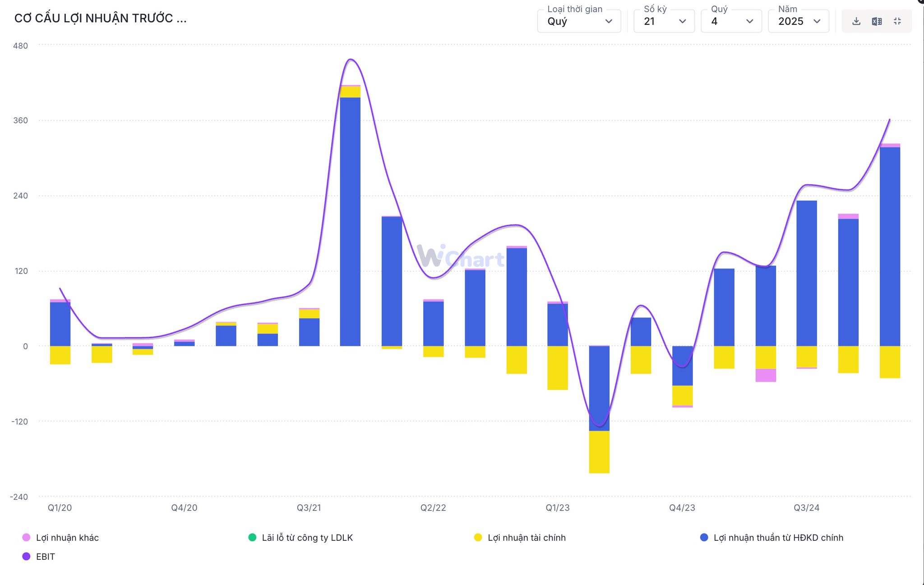The height and width of the screenshot is (585, 924).
Task: Click the exit fullscreen collapse icon
Action: (x=897, y=21)
